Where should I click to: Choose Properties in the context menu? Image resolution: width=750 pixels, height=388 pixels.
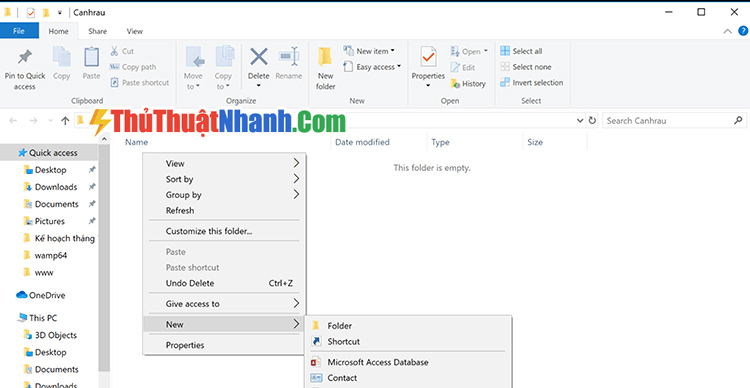pyautogui.click(x=224, y=345)
